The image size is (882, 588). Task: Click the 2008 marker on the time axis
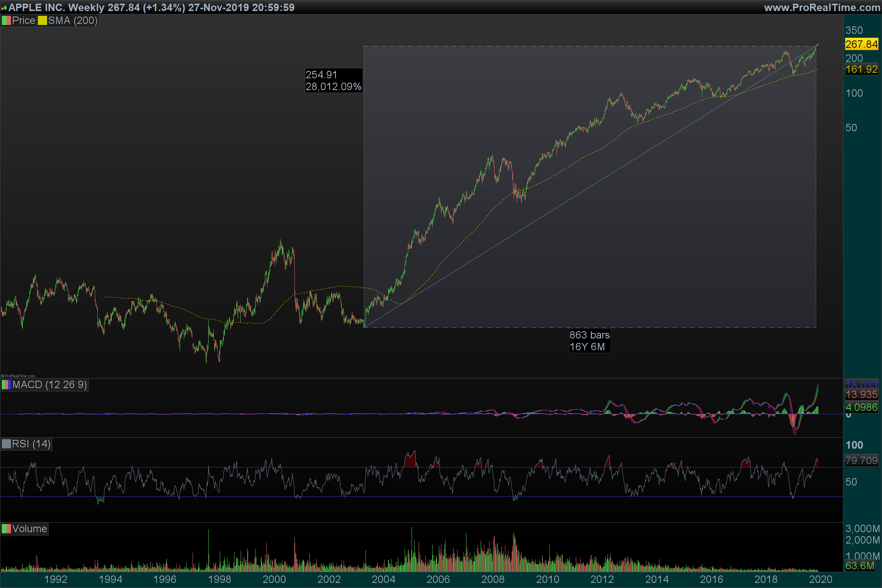pyautogui.click(x=492, y=580)
